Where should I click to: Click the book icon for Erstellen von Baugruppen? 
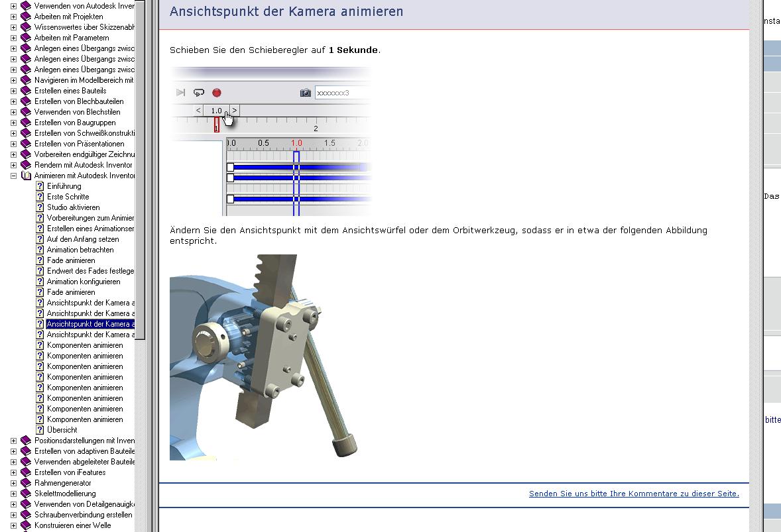[x=26, y=123]
